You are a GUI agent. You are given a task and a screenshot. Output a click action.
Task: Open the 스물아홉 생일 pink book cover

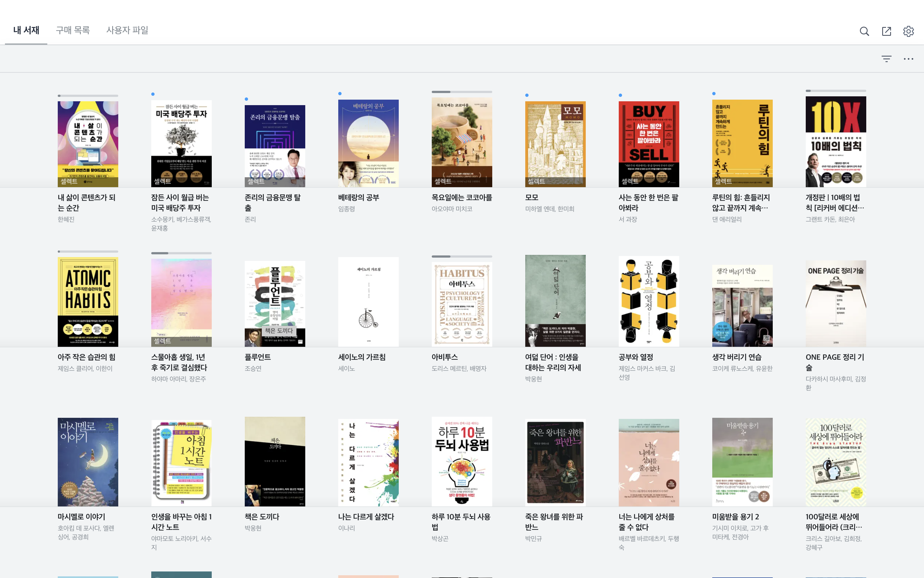click(182, 303)
